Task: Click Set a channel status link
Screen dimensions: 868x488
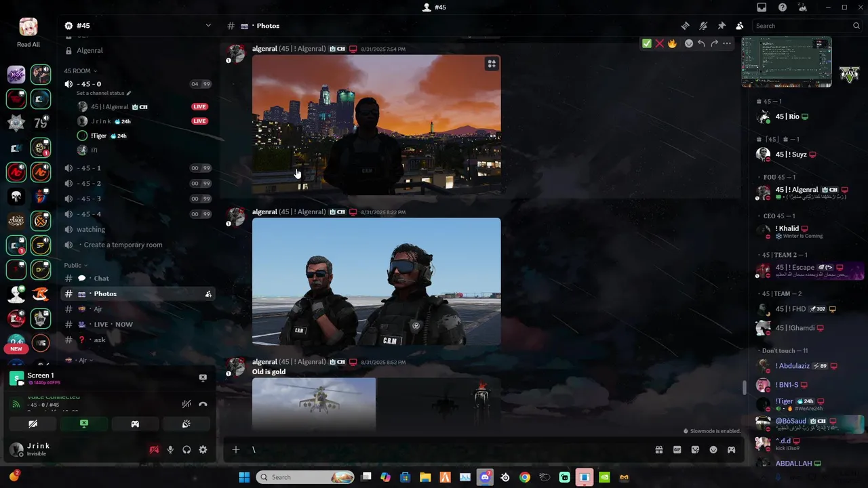Action: tap(104, 93)
